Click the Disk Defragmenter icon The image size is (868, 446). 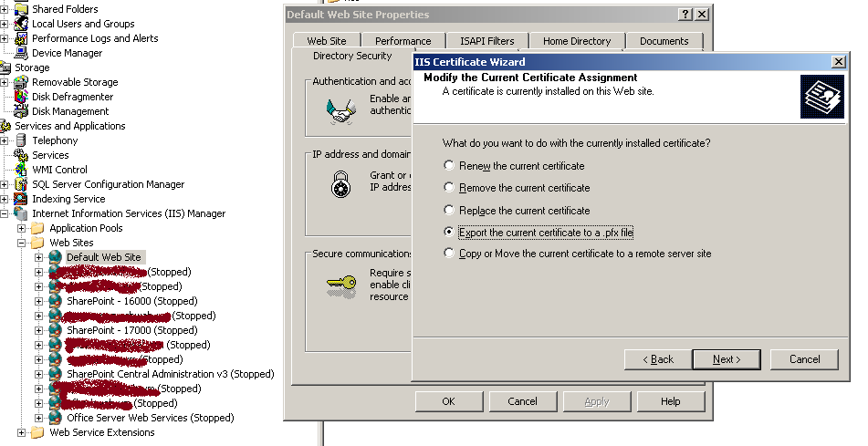[x=20, y=97]
